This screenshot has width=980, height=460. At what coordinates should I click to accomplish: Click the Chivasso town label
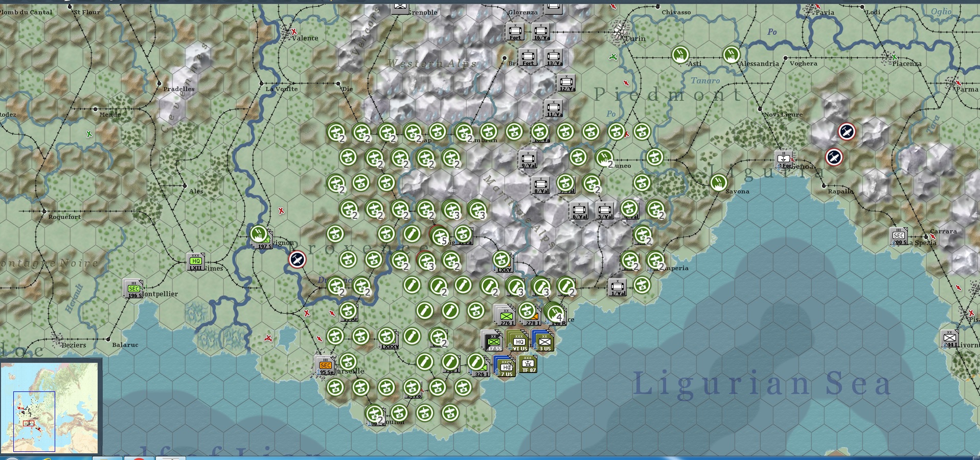(676, 12)
